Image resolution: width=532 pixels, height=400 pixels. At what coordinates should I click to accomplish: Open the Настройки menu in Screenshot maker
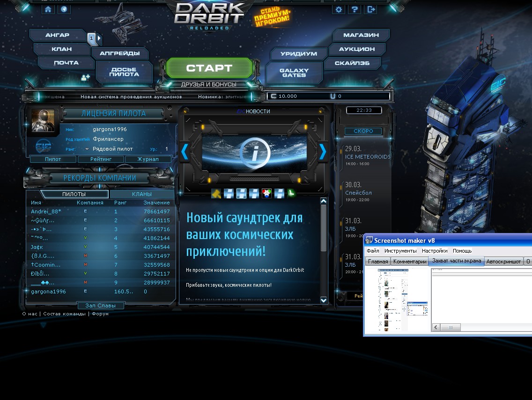point(435,251)
